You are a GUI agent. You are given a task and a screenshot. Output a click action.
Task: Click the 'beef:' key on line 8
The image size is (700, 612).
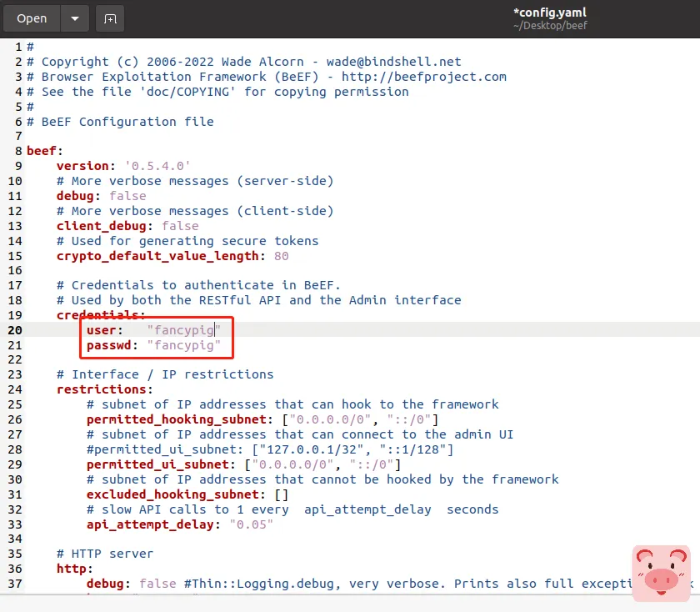click(45, 151)
